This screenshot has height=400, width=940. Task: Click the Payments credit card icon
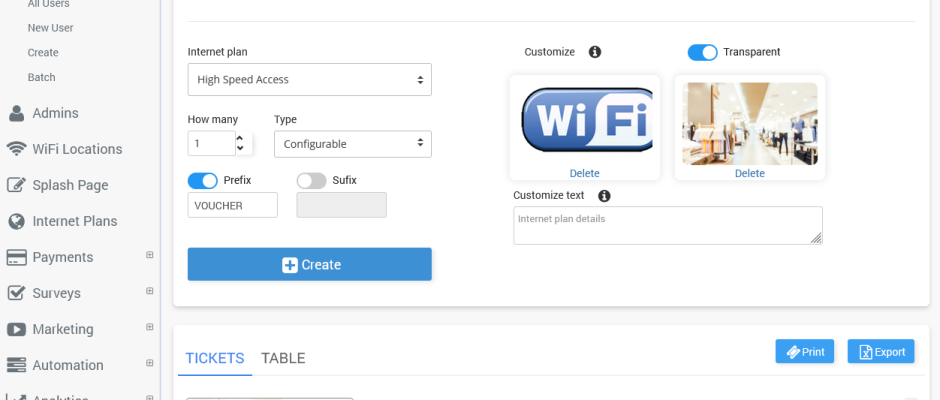coord(16,257)
